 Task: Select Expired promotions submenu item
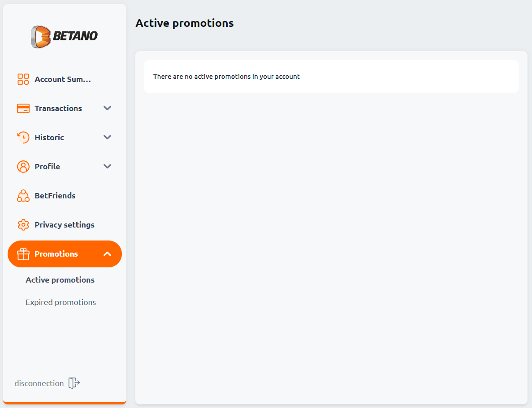click(x=61, y=302)
